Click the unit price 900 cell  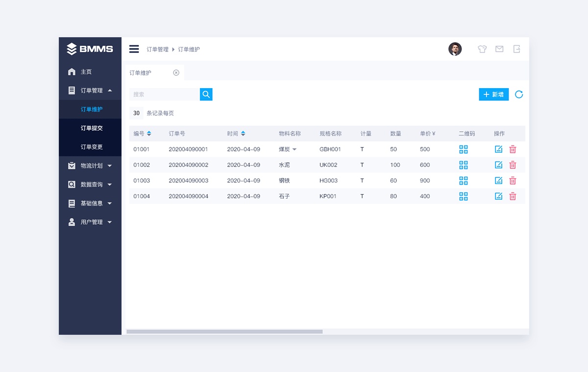click(425, 181)
